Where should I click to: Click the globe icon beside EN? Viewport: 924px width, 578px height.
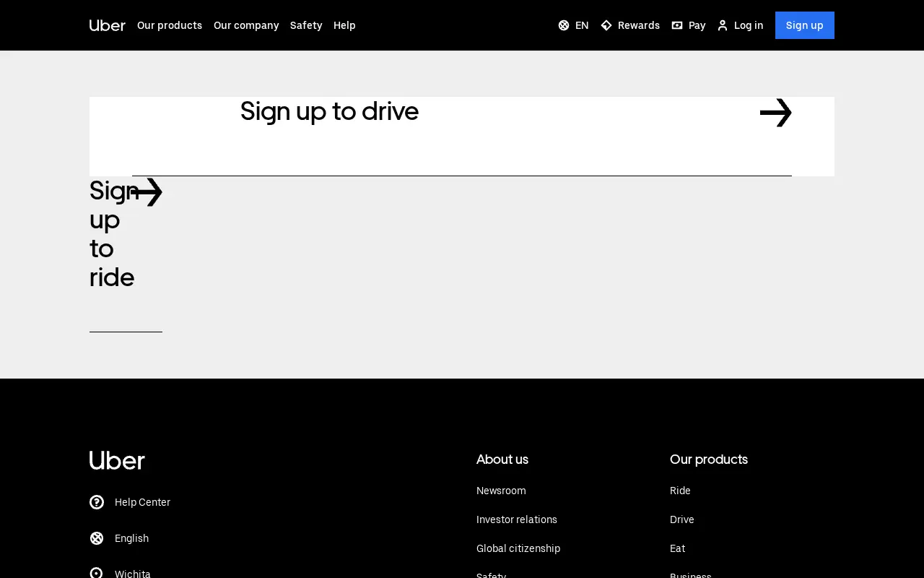564,25
